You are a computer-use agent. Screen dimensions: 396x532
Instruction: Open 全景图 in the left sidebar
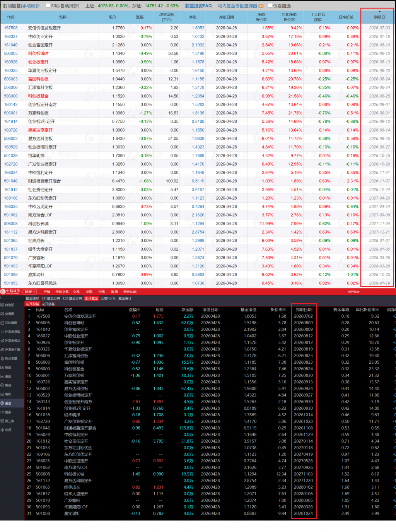(8, 314)
